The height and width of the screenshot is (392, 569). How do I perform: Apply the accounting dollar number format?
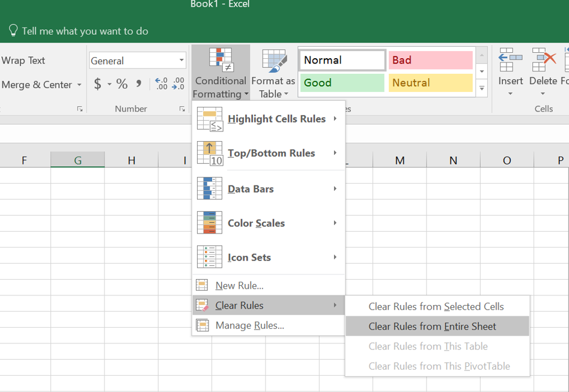tap(97, 84)
